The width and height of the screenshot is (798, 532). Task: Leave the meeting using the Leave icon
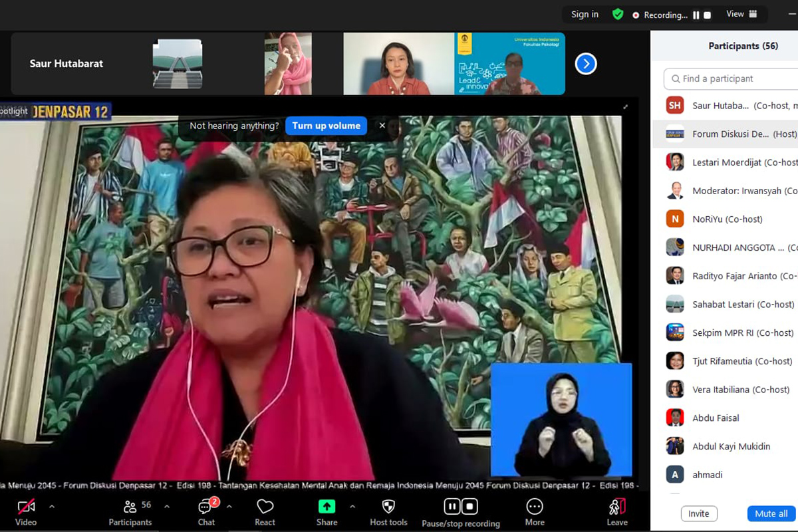coord(617,507)
